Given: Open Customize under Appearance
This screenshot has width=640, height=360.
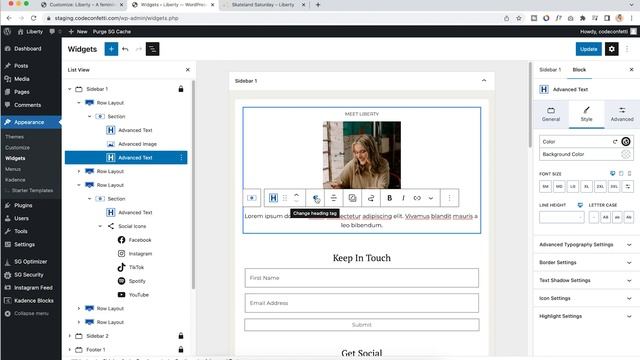Looking at the screenshot, I should pos(18,147).
